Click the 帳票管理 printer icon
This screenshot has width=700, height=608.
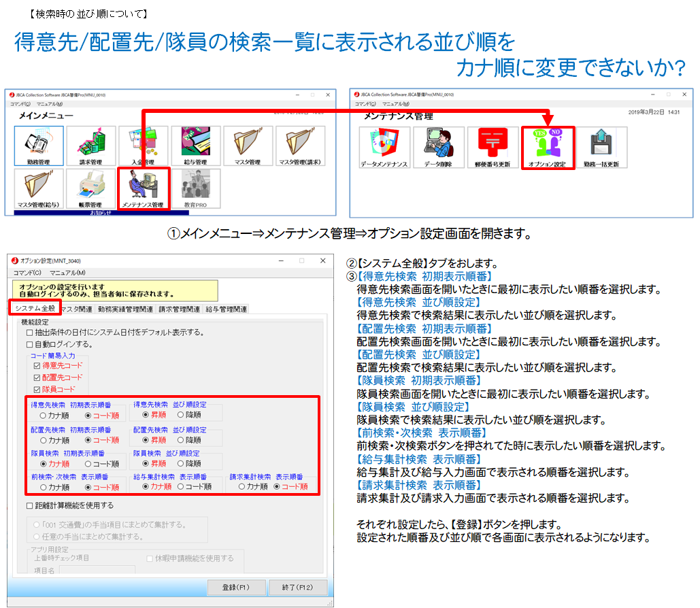pos(90,188)
